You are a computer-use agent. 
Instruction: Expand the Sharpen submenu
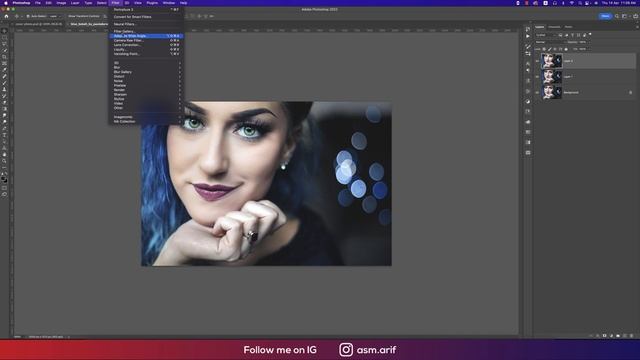pos(147,94)
